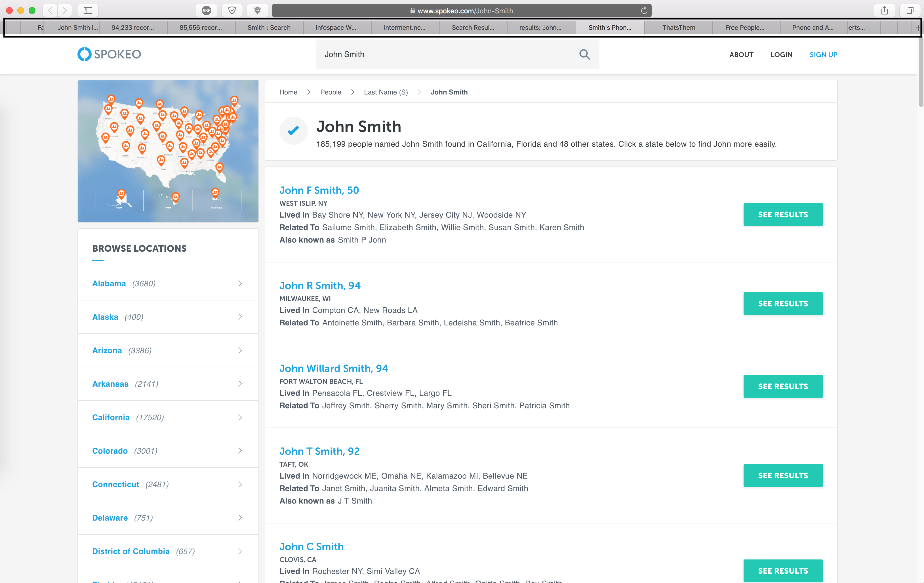Click the SIGN UP link
Viewport: 924px width, 583px height.
pos(823,54)
